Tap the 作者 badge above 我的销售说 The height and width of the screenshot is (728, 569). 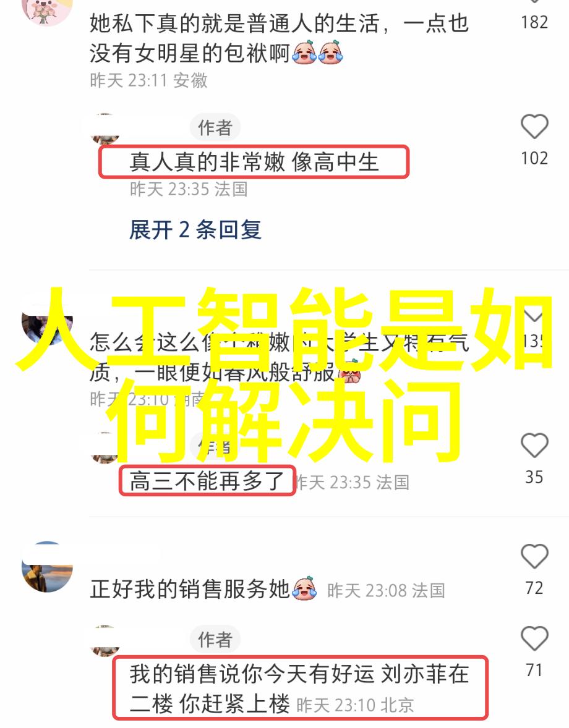coord(215,640)
